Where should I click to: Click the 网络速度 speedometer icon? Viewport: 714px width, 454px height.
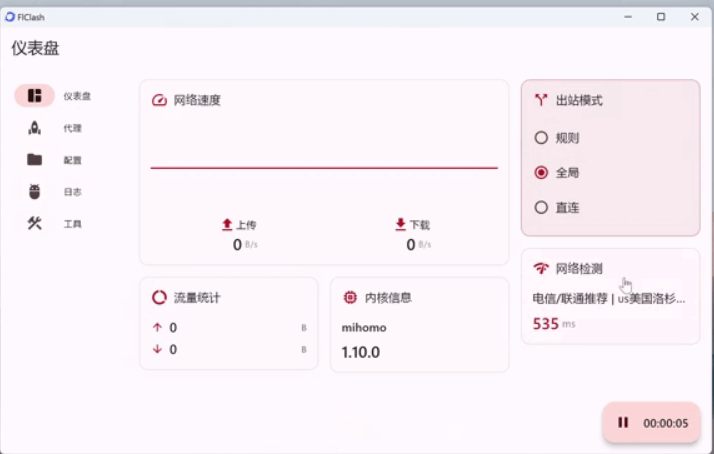point(159,100)
